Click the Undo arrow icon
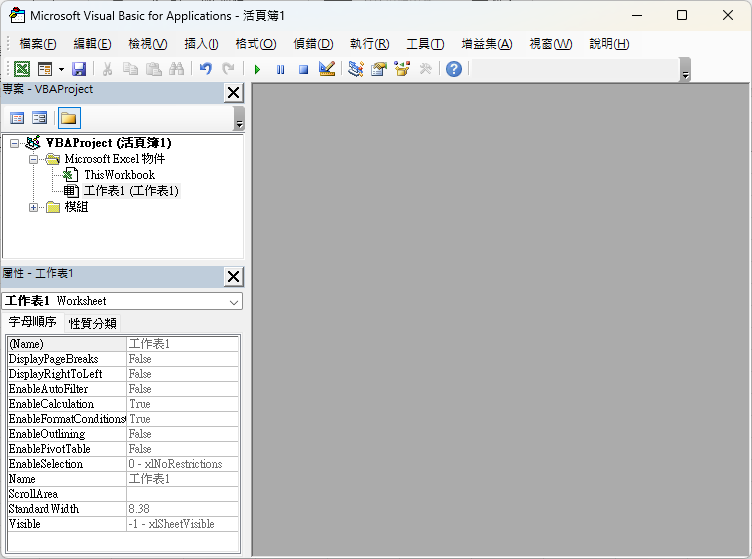 pyautogui.click(x=206, y=69)
